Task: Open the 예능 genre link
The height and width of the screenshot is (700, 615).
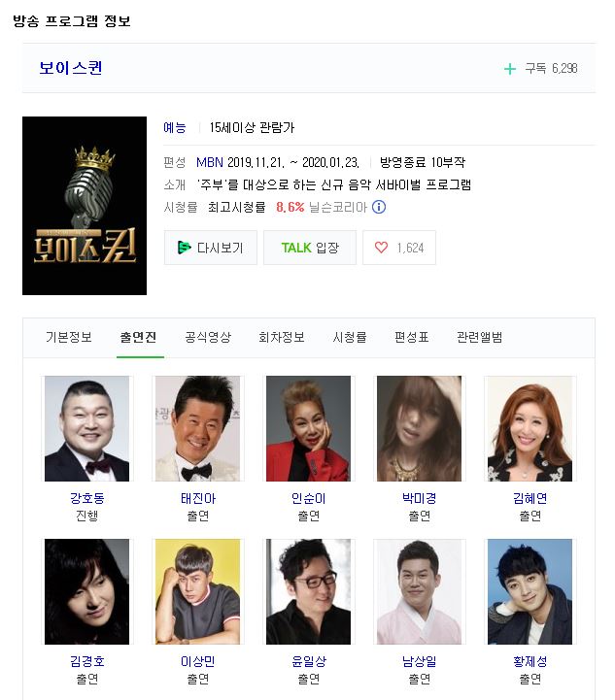Action: click(175, 128)
